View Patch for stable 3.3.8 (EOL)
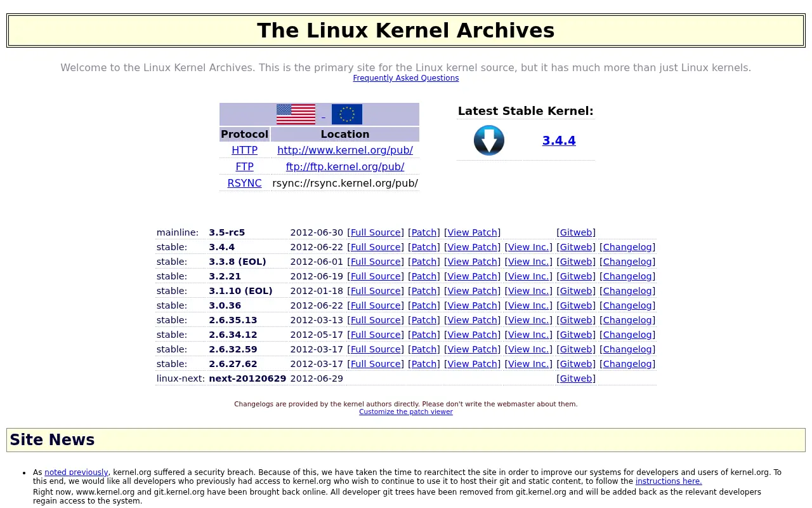Viewport: 812px width, 508px height. click(472, 262)
